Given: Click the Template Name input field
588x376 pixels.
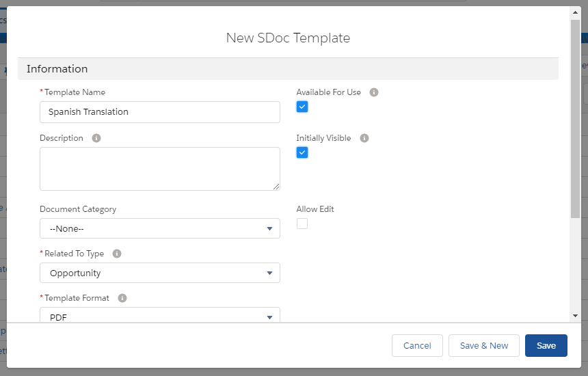Looking at the screenshot, I should coord(160,112).
